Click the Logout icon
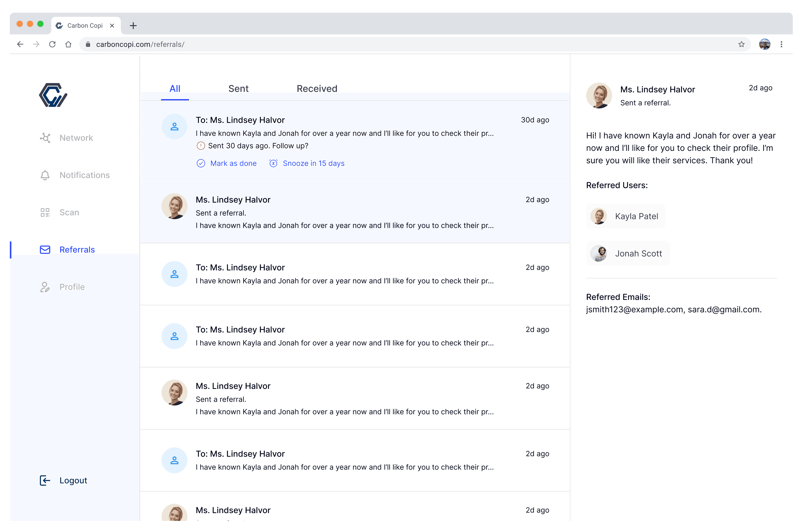Viewport: 806px width, 532px height. coord(45,481)
